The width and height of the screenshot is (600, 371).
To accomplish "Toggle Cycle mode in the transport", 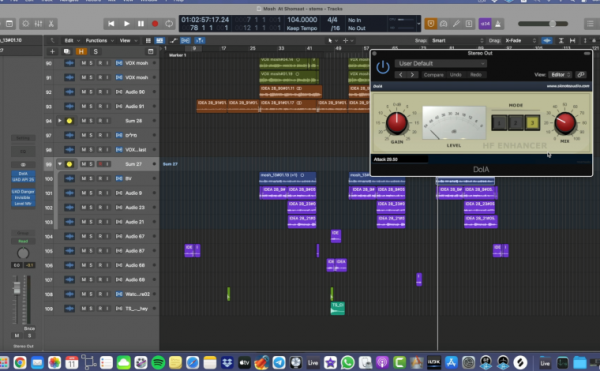I will point(169,24).
